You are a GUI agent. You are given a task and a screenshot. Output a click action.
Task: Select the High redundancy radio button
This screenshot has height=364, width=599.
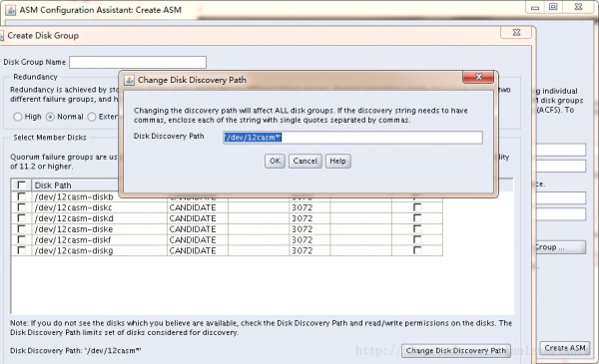[x=18, y=117]
